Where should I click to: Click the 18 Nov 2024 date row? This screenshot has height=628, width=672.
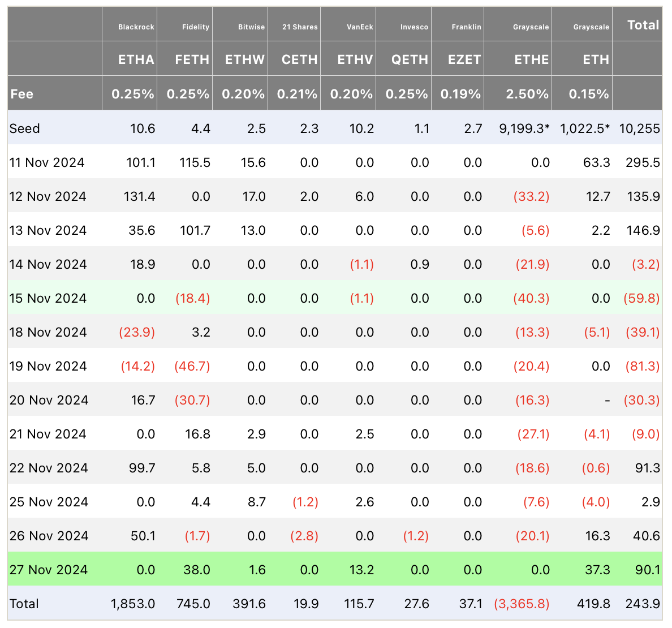coord(48,332)
